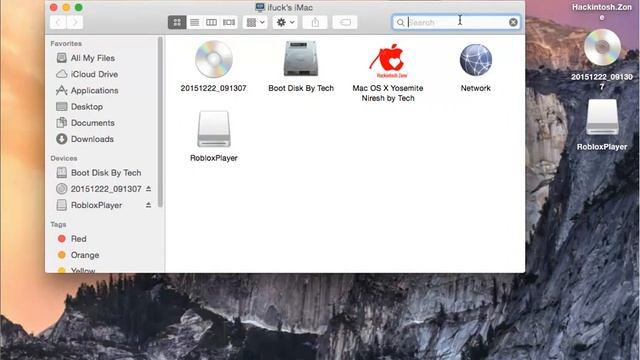The height and width of the screenshot is (360, 640).
Task: Switch to Cover Flow view
Action: click(229, 22)
